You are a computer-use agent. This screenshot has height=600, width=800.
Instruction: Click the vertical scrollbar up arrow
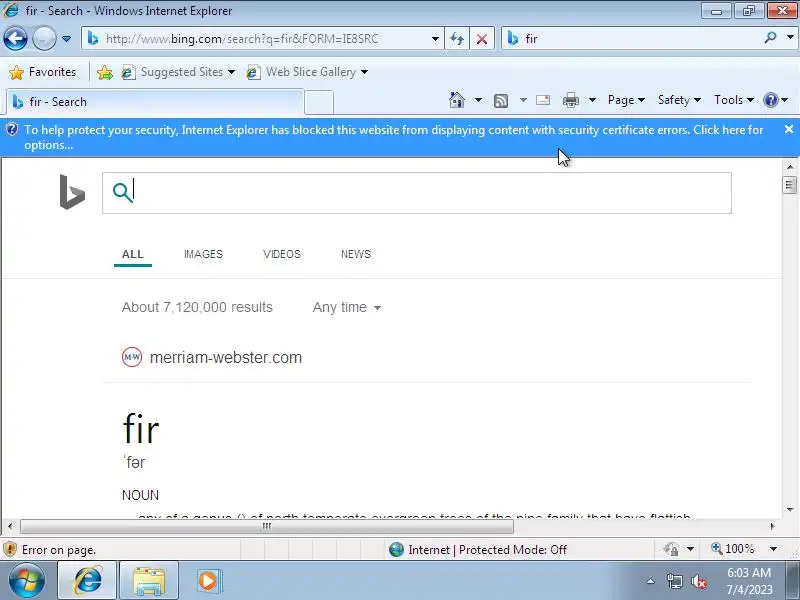coord(790,167)
